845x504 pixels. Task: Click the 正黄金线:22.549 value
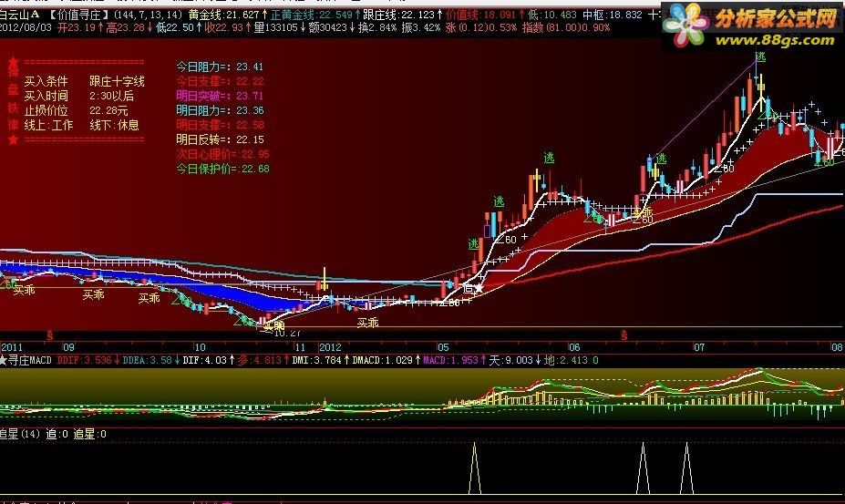312,15
